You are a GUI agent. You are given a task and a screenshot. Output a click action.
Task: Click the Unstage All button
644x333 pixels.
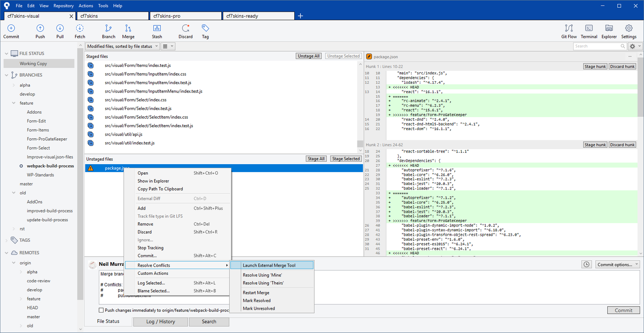[x=308, y=56]
